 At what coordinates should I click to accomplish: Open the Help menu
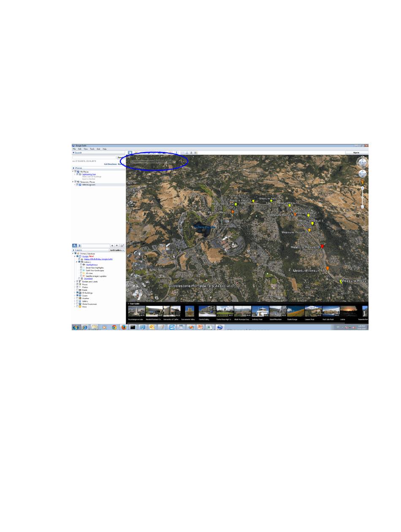(x=104, y=149)
